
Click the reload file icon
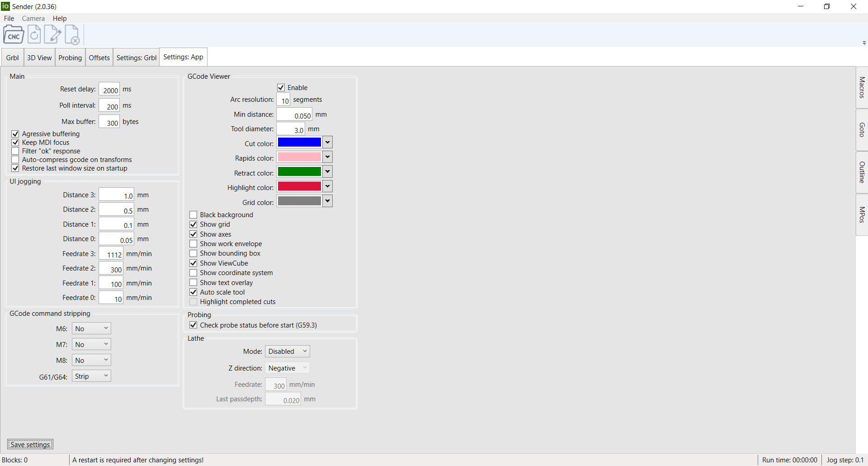[x=34, y=35]
